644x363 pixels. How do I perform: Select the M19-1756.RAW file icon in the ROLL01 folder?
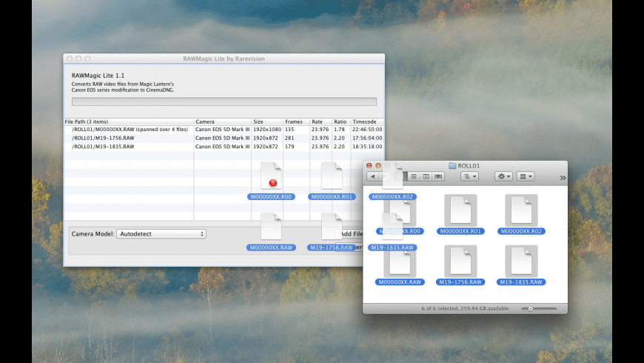pos(460,262)
